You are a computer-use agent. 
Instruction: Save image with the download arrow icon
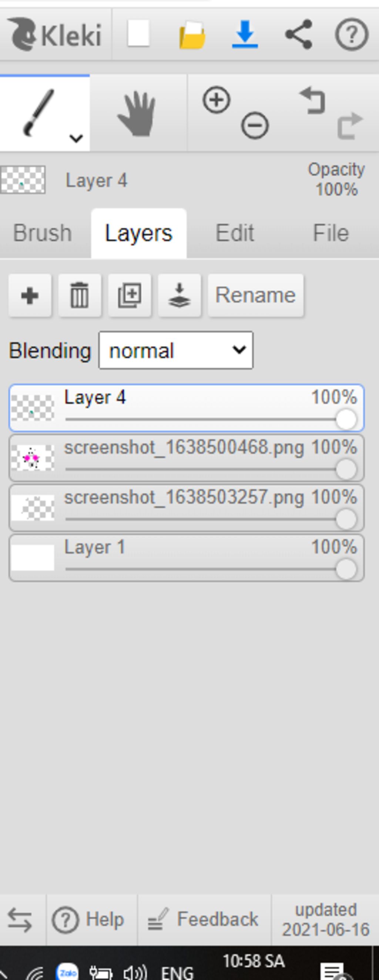(x=245, y=34)
